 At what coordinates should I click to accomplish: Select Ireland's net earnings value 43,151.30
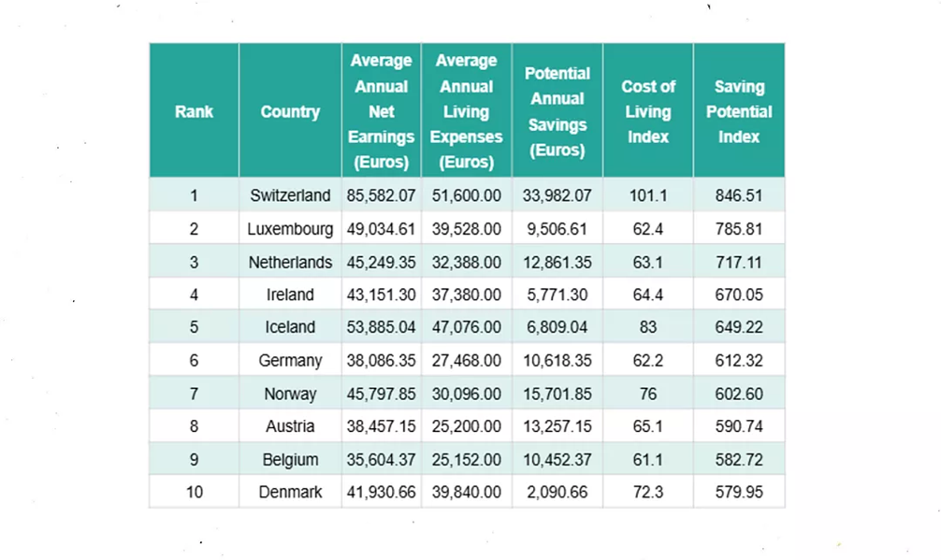click(x=381, y=294)
